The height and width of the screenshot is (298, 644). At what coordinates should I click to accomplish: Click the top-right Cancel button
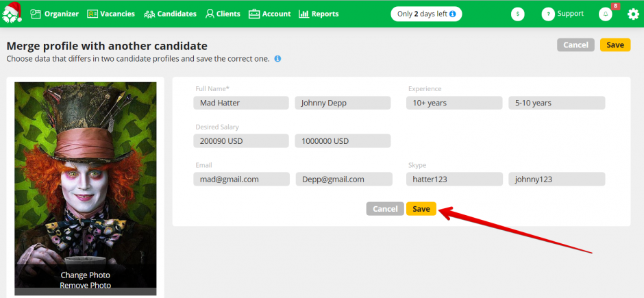pos(575,45)
